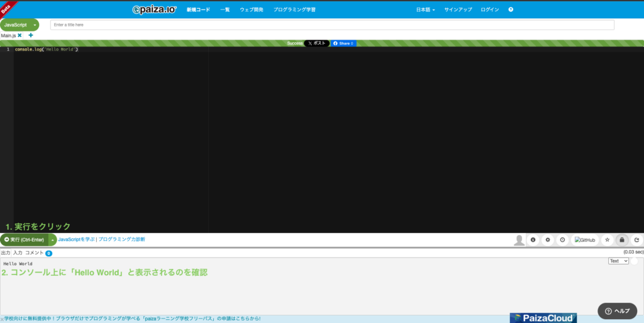644x323 pixels.
Task: Click the GitHub button
Action: tap(585, 240)
